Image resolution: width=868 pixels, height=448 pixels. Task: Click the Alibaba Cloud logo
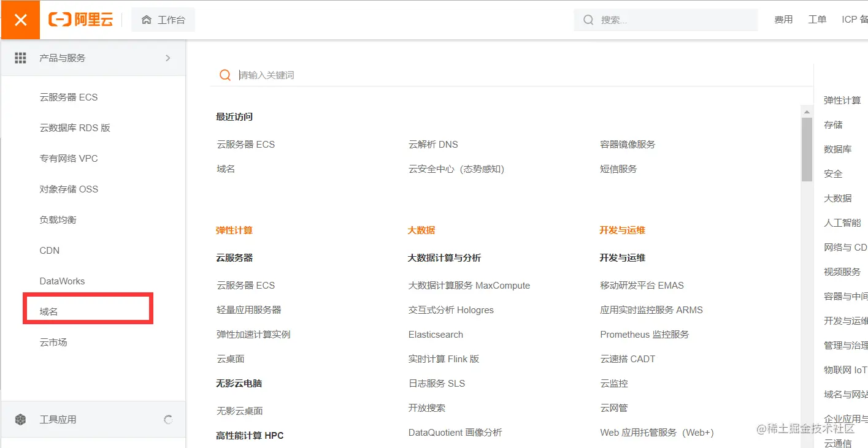pos(81,20)
